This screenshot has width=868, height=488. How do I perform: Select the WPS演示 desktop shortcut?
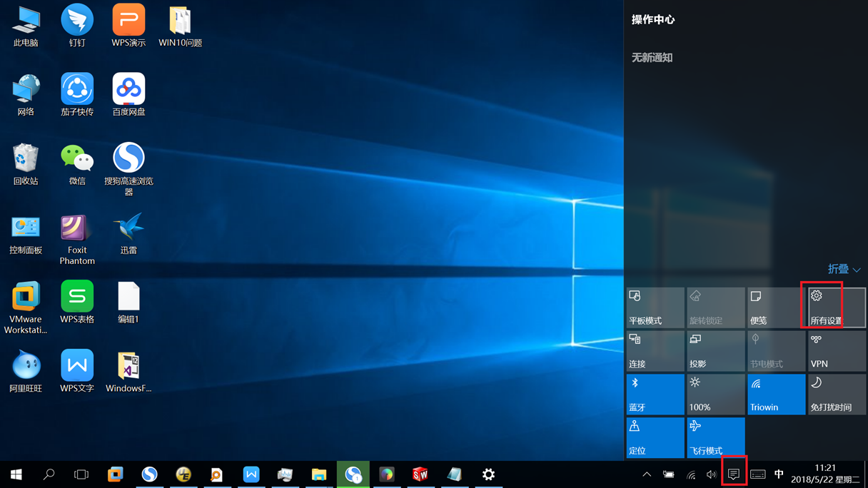(x=128, y=26)
